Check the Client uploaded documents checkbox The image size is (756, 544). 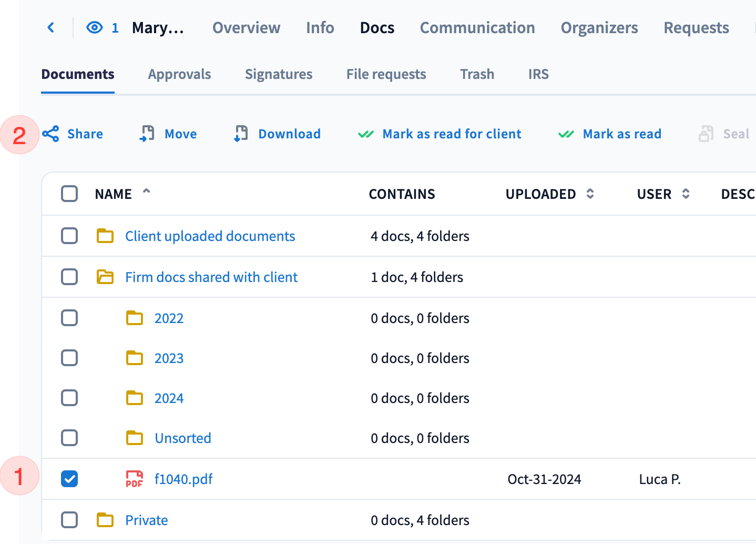(x=69, y=236)
